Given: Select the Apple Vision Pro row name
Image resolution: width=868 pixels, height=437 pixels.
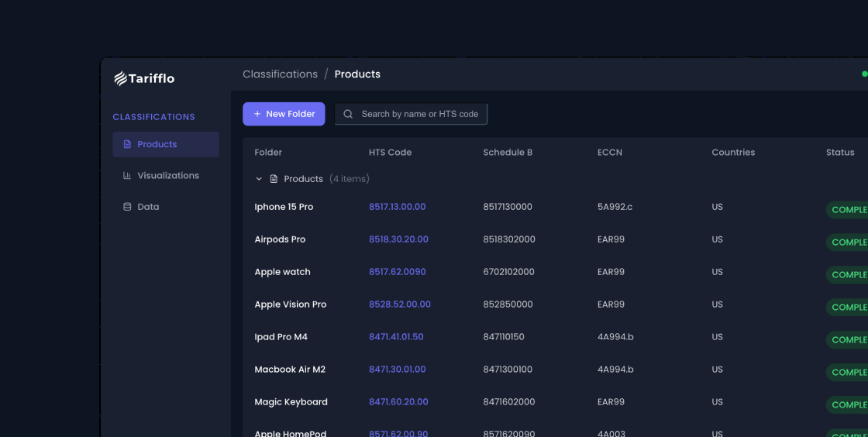Looking at the screenshot, I should pyautogui.click(x=291, y=305).
